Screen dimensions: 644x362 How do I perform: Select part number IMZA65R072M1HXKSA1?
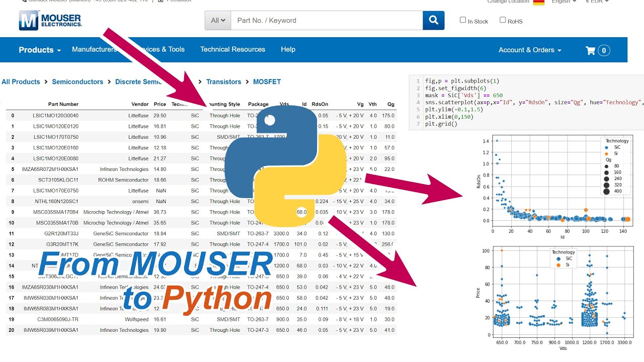click(50, 169)
